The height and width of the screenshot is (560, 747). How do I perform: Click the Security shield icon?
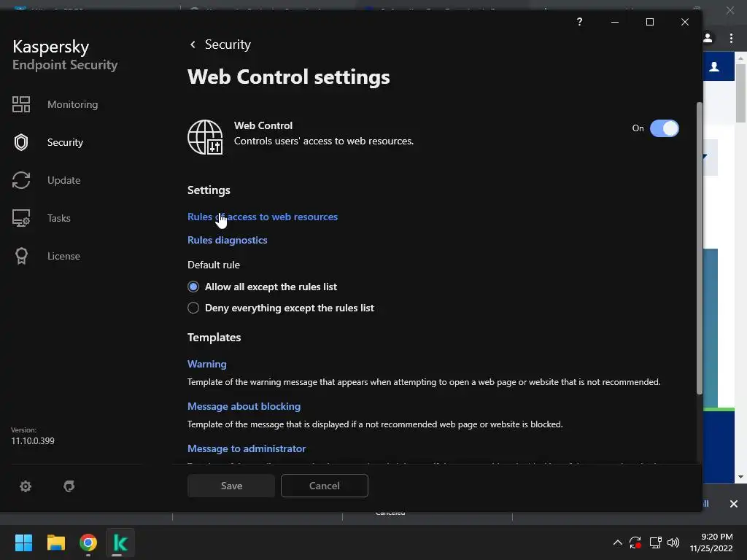21,142
